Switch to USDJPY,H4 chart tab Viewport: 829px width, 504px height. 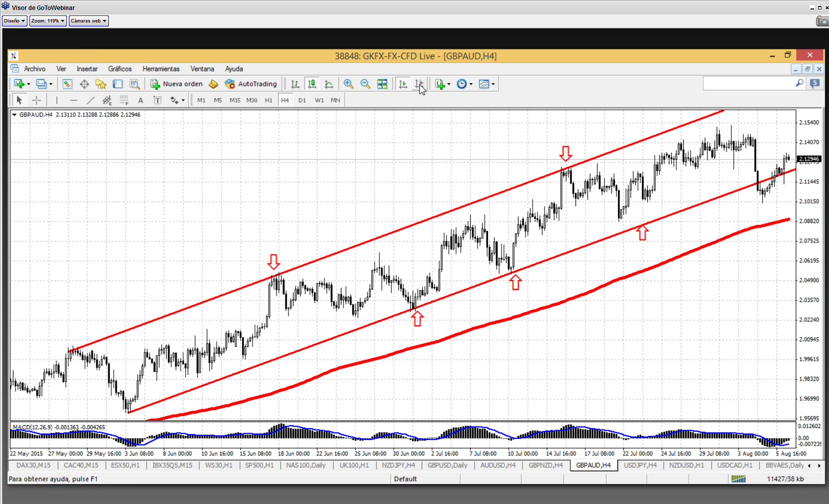(x=640, y=465)
